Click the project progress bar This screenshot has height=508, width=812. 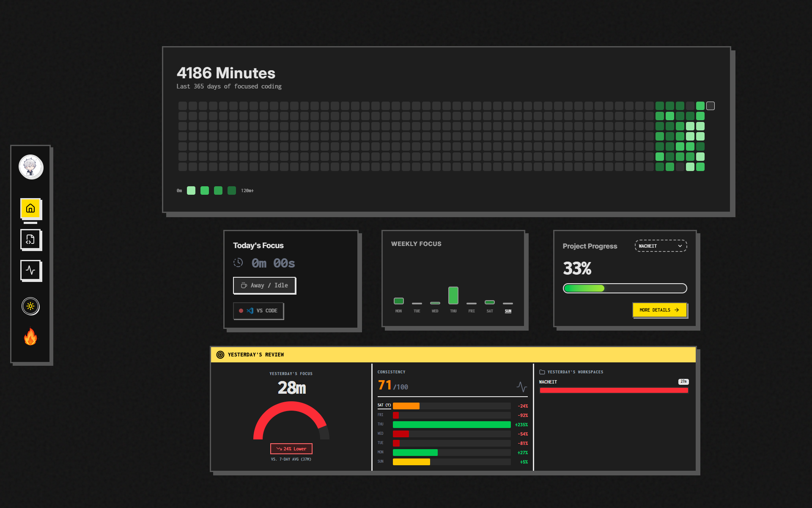(625, 288)
